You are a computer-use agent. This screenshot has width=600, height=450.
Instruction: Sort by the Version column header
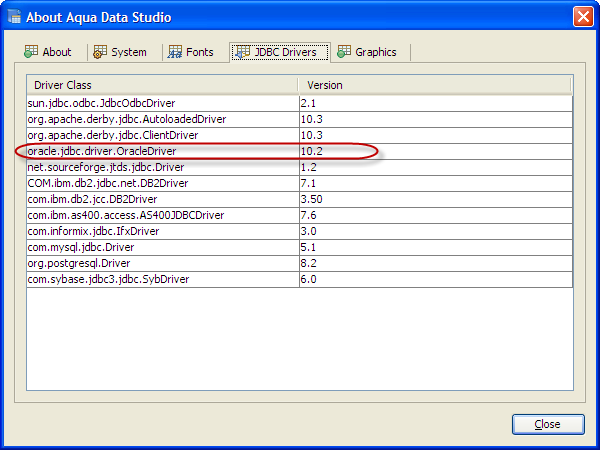pos(435,85)
